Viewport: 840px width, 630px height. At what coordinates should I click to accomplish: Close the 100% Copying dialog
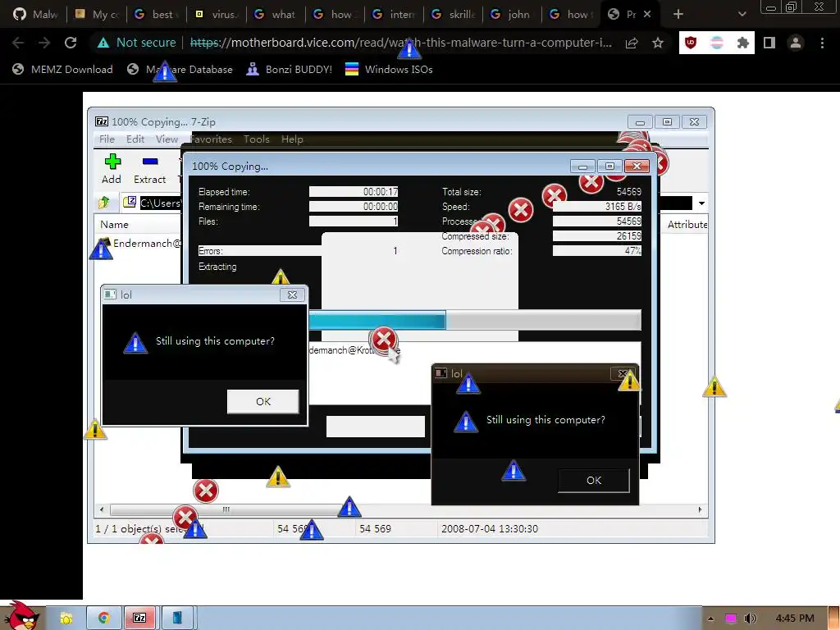pyautogui.click(x=637, y=166)
